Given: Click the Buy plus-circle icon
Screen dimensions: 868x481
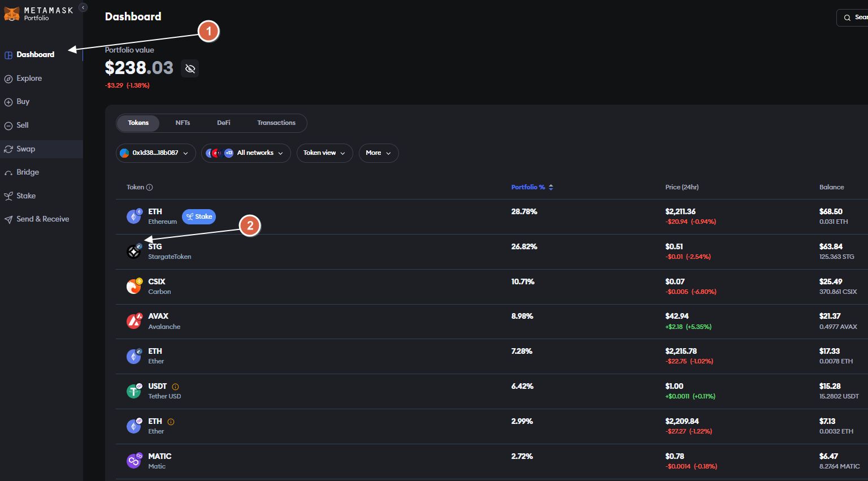Looking at the screenshot, I should tap(8, 102).
